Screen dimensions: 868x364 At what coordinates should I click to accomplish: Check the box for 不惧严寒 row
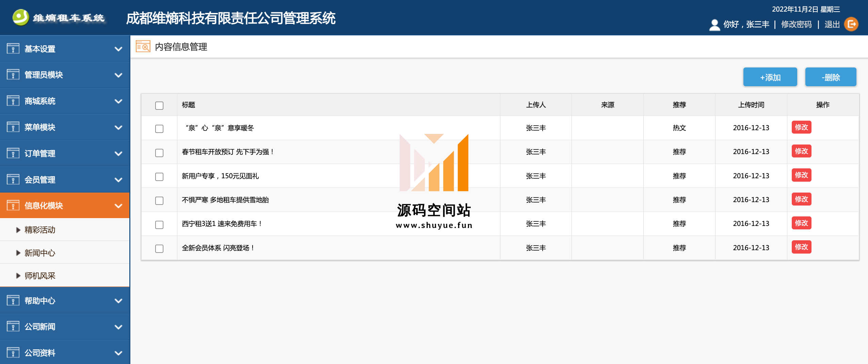(x=159, y=200)
